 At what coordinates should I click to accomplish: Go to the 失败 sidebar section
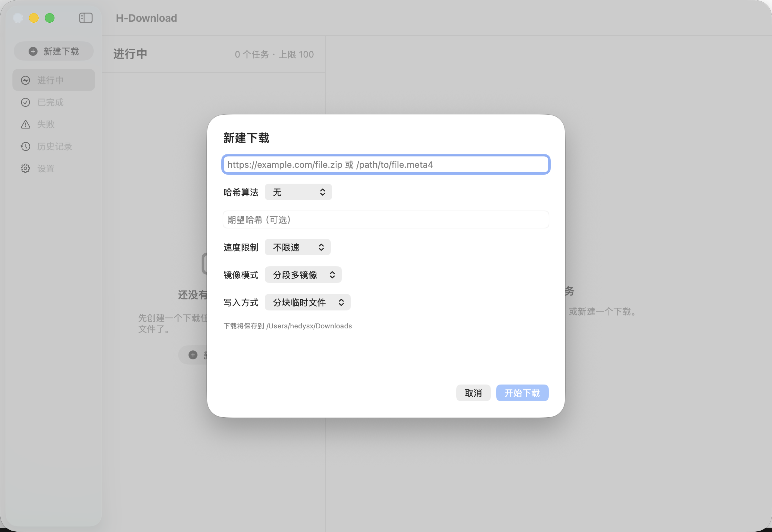46,124
